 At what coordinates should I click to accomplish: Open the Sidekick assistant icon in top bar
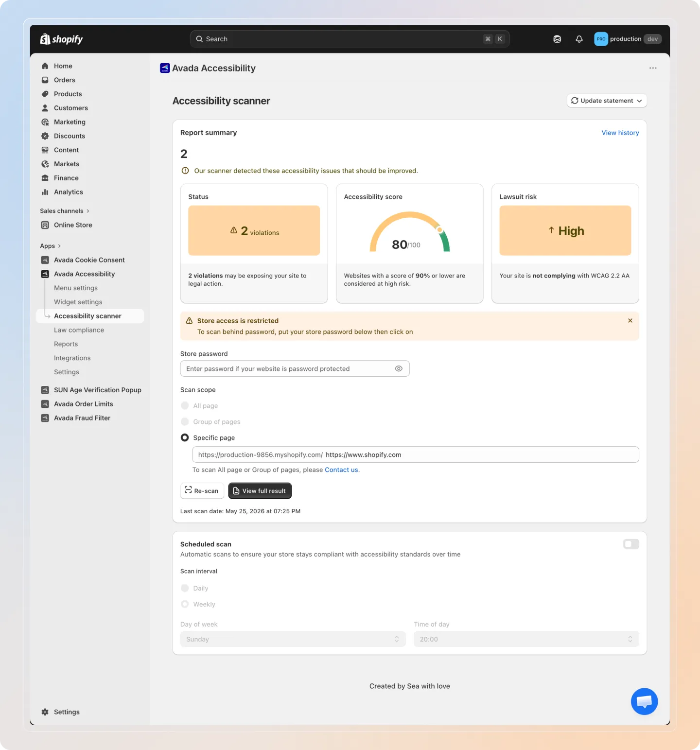[x=557, y=39]
